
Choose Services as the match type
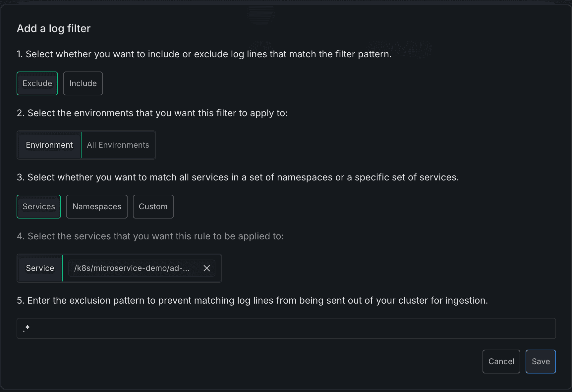[39, 207]
